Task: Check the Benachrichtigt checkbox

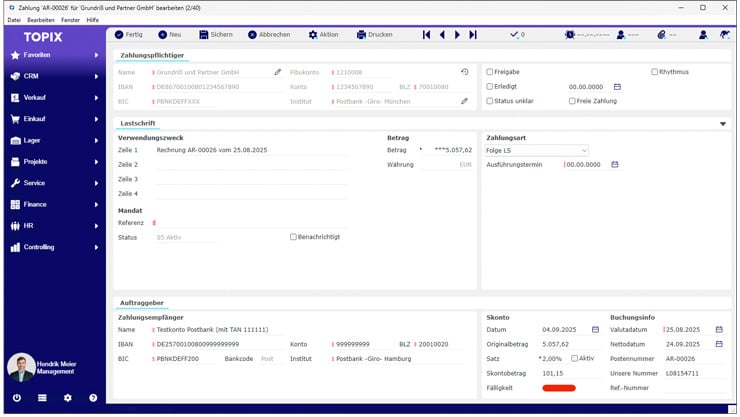Action: 293,237
